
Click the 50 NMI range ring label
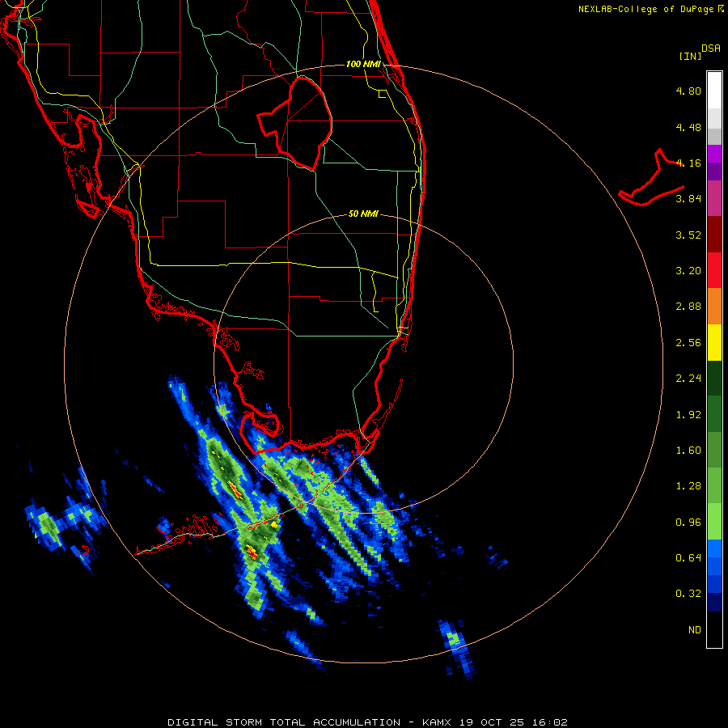(363, 214)
